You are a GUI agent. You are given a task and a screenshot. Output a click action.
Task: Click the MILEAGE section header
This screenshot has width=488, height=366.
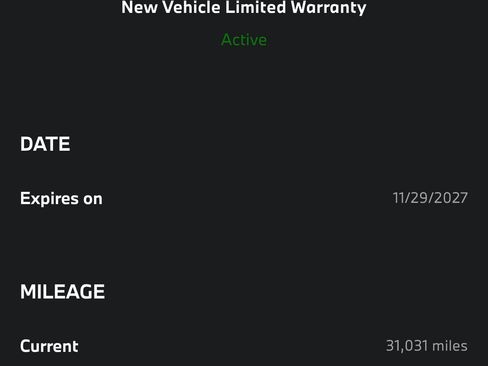[x=62, y=292]
